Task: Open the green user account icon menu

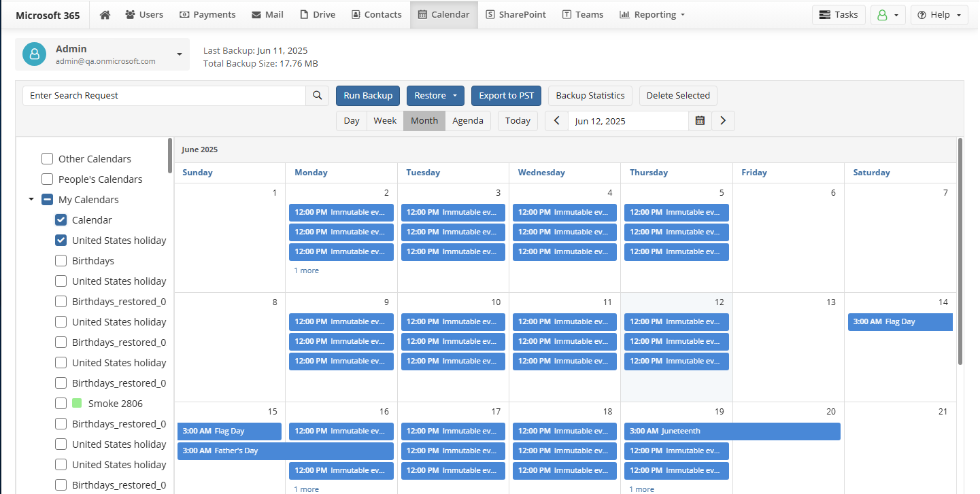Action: (888, 15)
